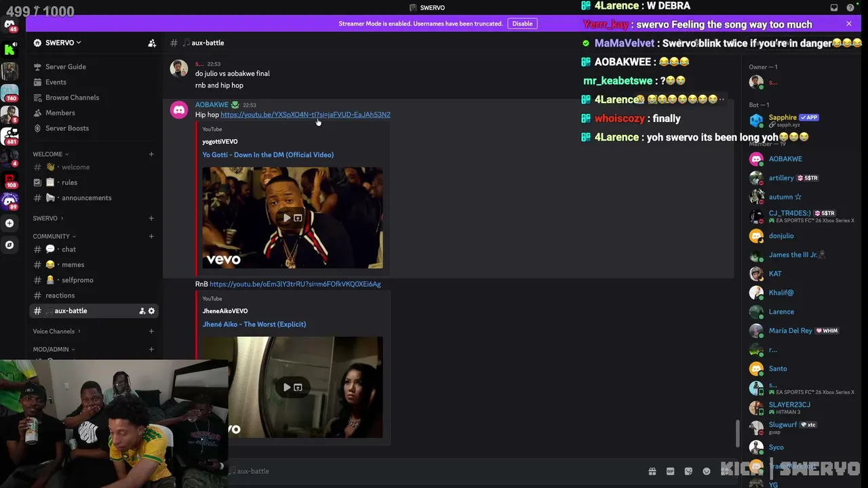Open aux-battle channel settings gear
Viewport: 868px width, 488px height.
click(151, 310)
